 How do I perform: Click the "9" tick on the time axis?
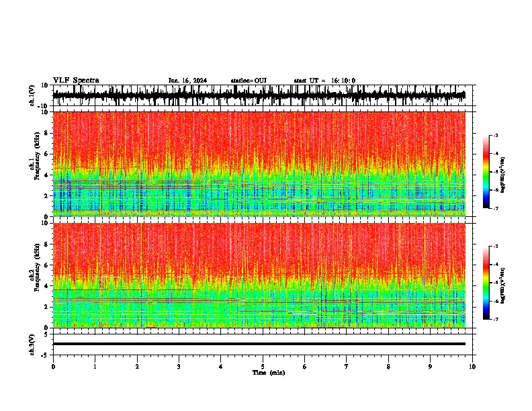click(x=430, y=367)
